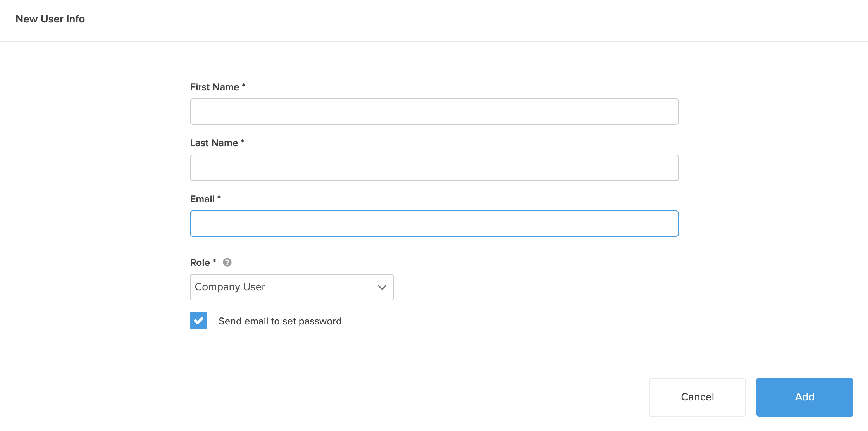
Task: Enable Send email to set password option
Action: (x=198, y=321)
